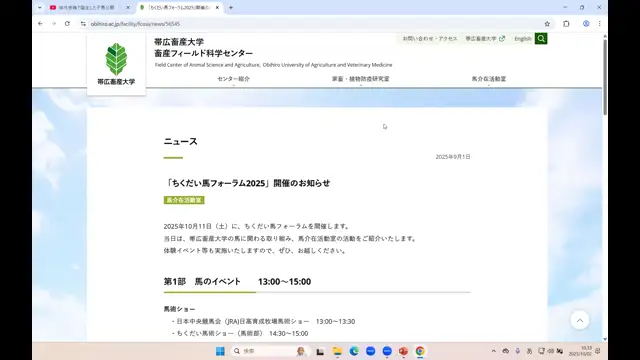The height and width of the screenshot is (360, 640).
Task: Open the Windows Start menu
Action: (x=220, y=351)
